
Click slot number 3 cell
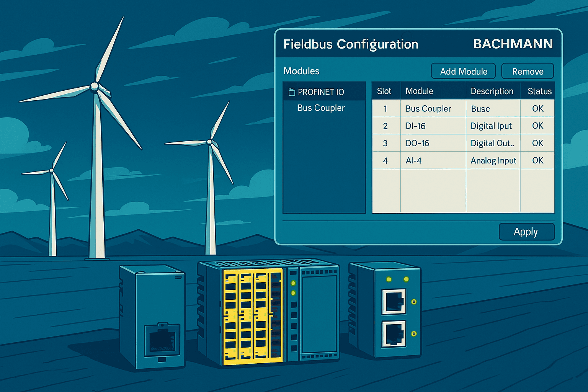tap(386, 143)
